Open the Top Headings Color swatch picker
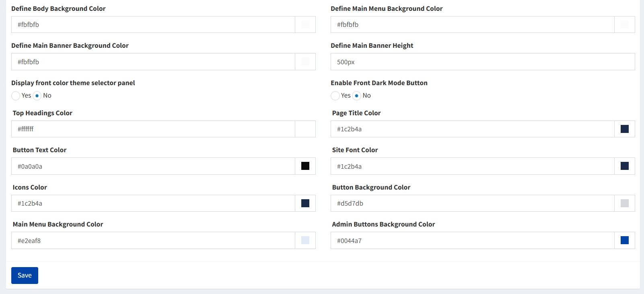 point(305,129)
